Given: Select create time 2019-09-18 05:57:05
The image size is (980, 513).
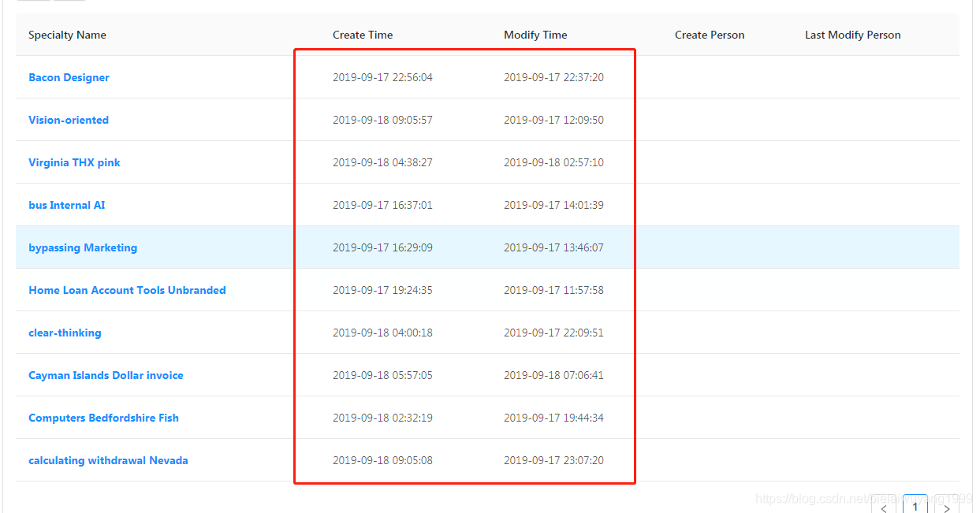Looking at the screenshot, I should (382, 375).
